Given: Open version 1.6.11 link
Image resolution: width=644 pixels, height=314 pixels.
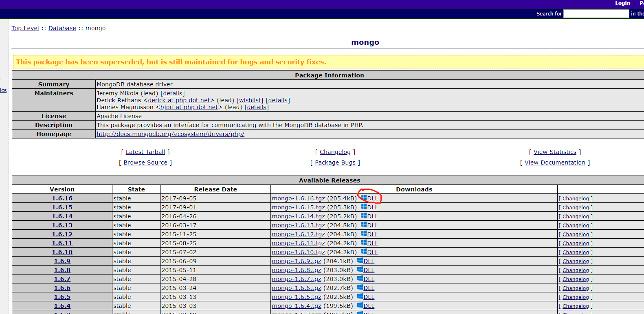Looking at the screenshot, I should pos(62,243).
